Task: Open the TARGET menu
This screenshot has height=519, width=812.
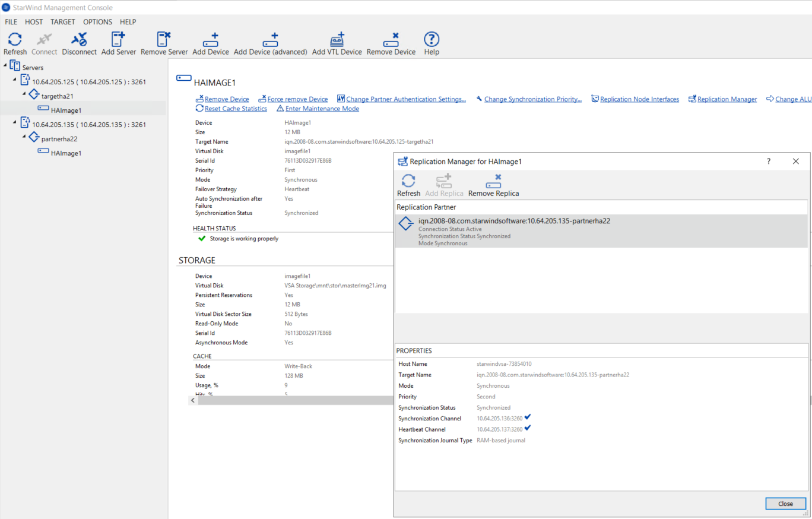Action: pyautogui.click(x=63, y=22)
